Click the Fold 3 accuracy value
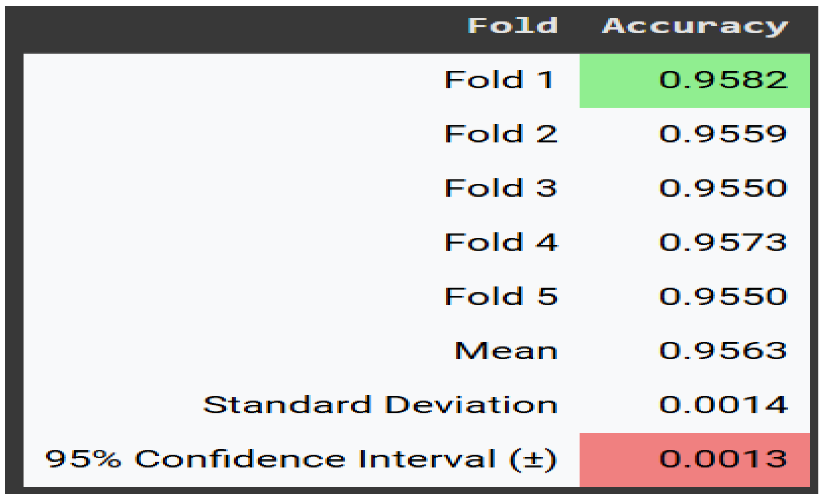The image size is (827, 504). (x=723, y=188)
